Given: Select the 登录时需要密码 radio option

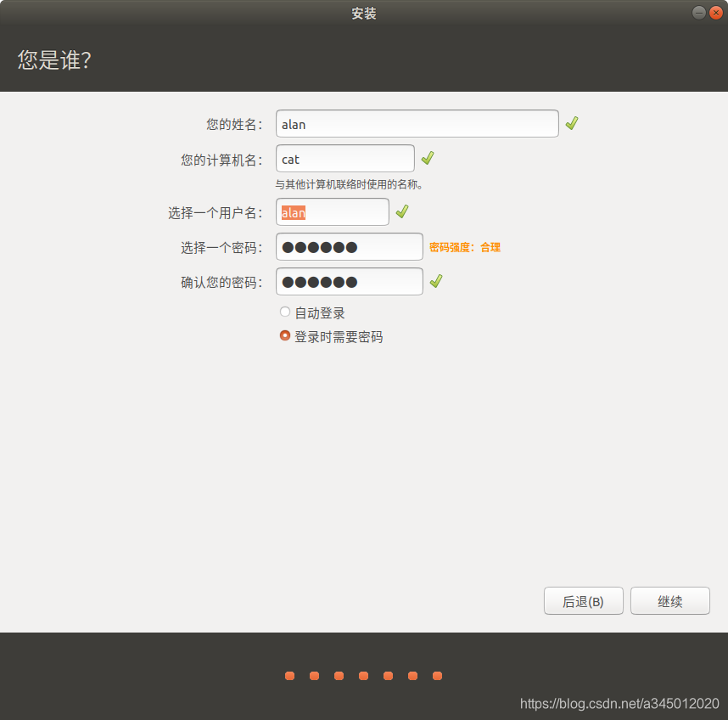Looking at the screenshot, I should pyautogui.click(x=285, y=336).
